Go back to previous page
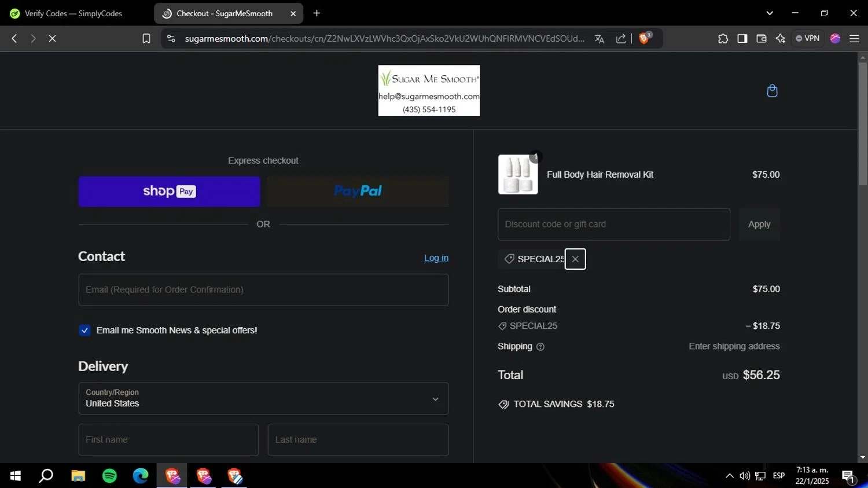868x488 pixels. tap(14, 38)
